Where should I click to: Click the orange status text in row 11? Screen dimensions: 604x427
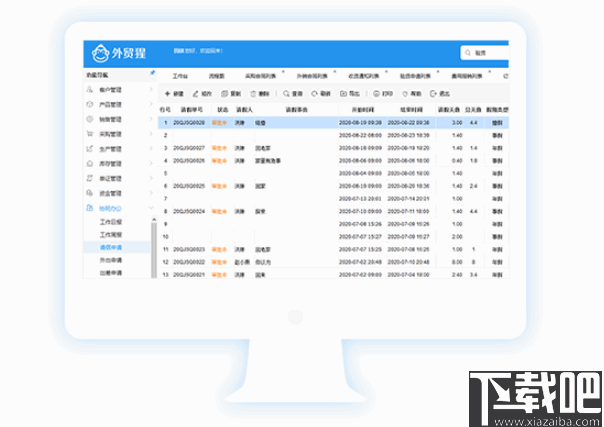219,250
